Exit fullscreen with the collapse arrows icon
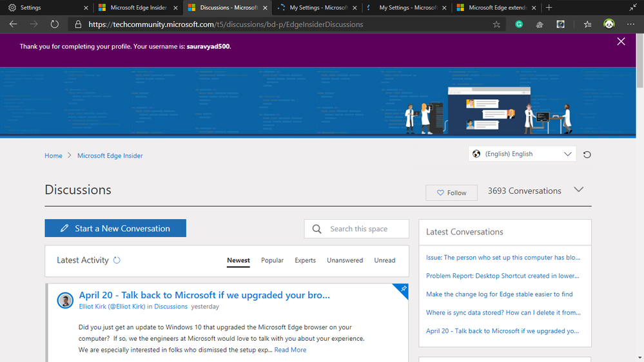 click(x=633, y=7)
